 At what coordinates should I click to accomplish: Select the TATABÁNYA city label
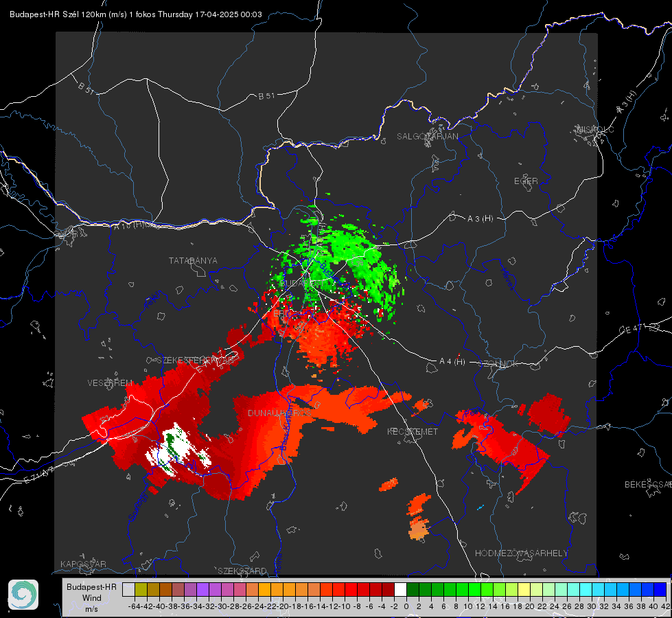click(193, 261)
